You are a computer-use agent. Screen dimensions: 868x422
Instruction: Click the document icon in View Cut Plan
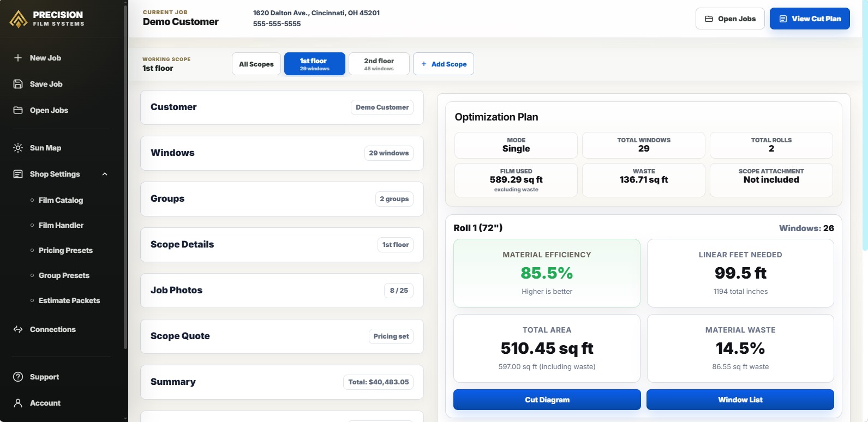(783, 19)
